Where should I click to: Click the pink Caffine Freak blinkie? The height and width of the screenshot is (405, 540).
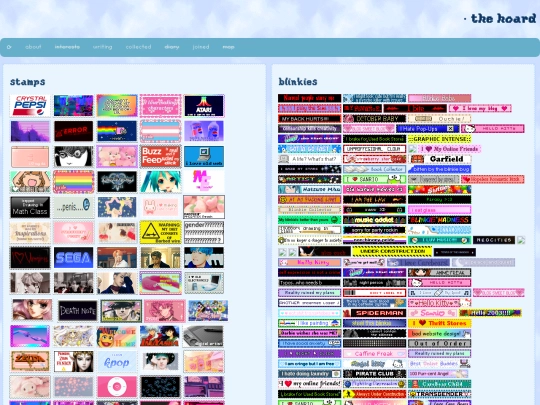[374, 354]
